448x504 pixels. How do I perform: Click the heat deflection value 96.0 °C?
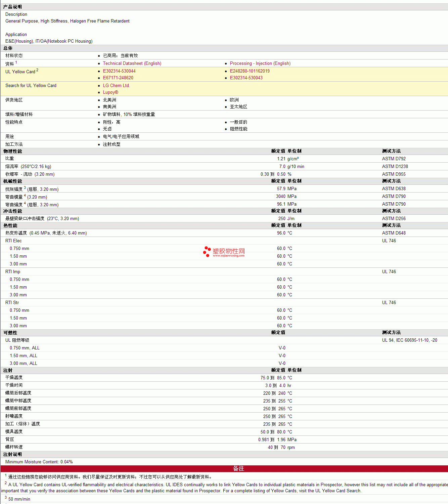[x=284, y=233]
